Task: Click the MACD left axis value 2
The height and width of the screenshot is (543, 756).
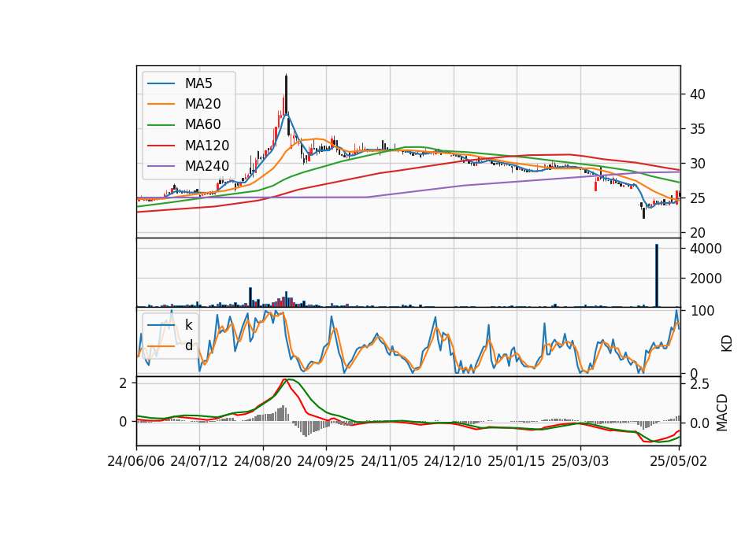Action: (x=123, y=383)
